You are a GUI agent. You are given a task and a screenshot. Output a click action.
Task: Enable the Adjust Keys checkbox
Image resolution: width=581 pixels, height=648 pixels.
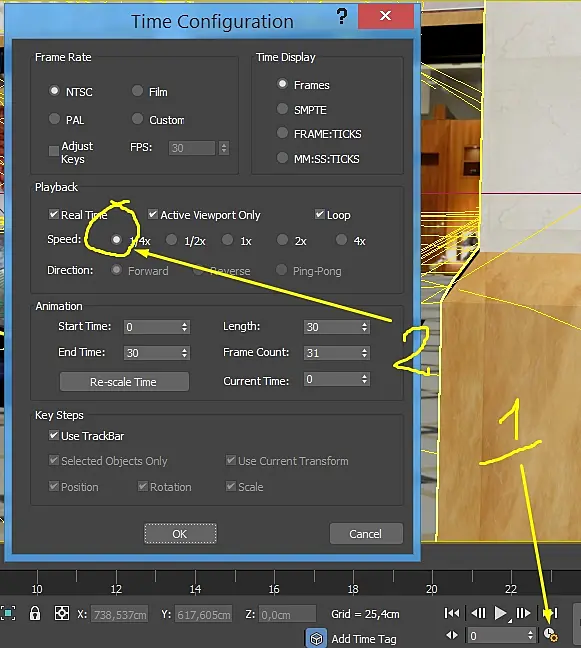(x=54, y=151)
